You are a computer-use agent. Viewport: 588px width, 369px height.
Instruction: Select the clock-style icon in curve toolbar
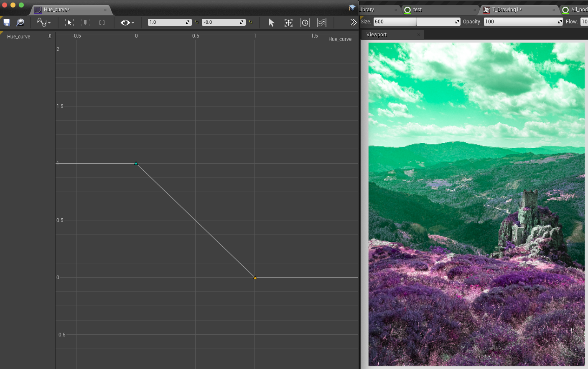pos(305,23)
